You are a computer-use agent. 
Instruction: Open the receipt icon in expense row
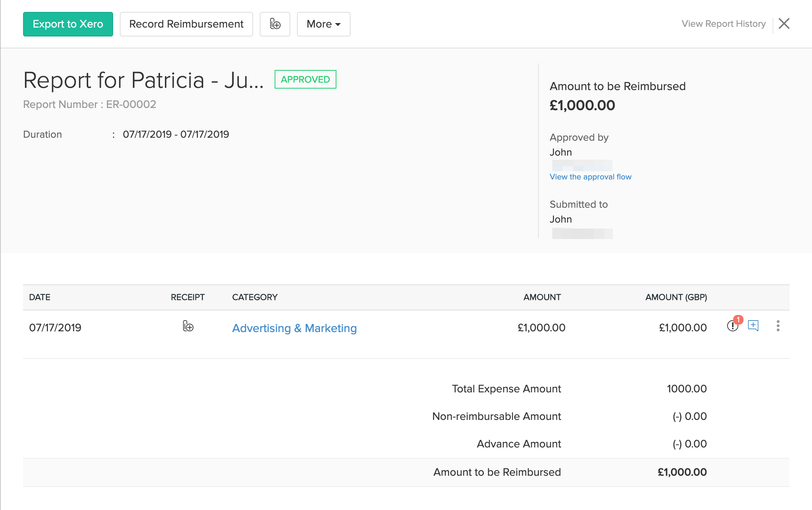(188, 326)
